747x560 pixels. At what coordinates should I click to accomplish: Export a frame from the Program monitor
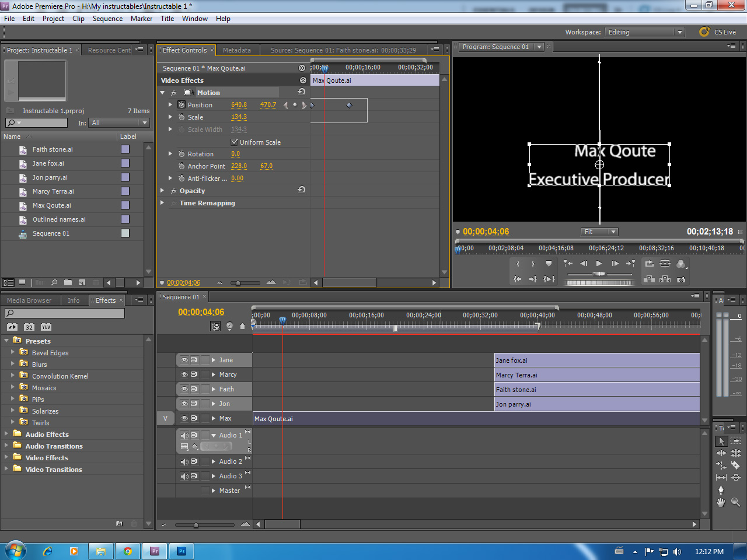tap(681, 279)
